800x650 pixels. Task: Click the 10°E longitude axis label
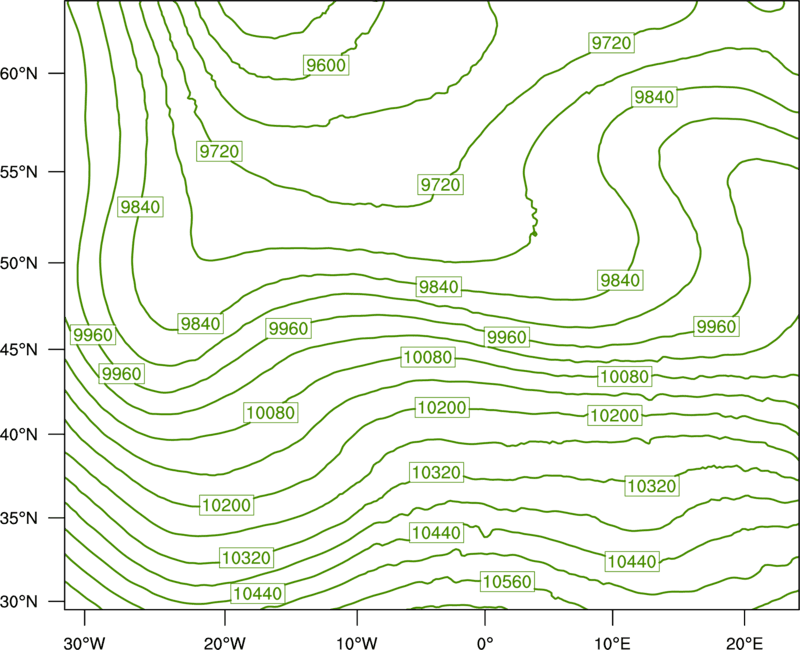coord(612,643)
